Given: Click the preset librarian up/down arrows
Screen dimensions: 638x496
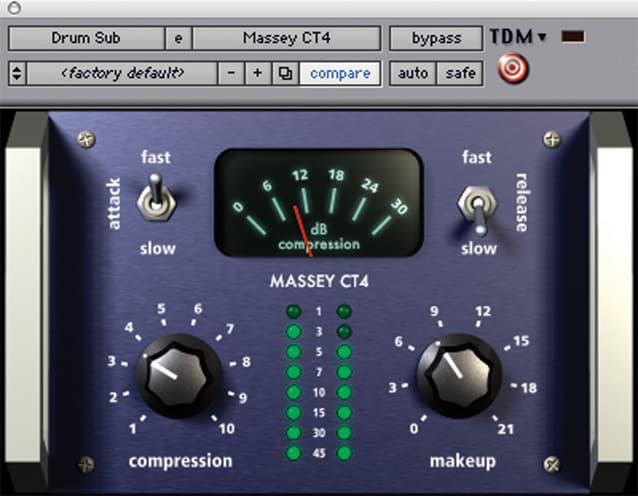Looking at the screenshot, I should click(x=17, y=74).
